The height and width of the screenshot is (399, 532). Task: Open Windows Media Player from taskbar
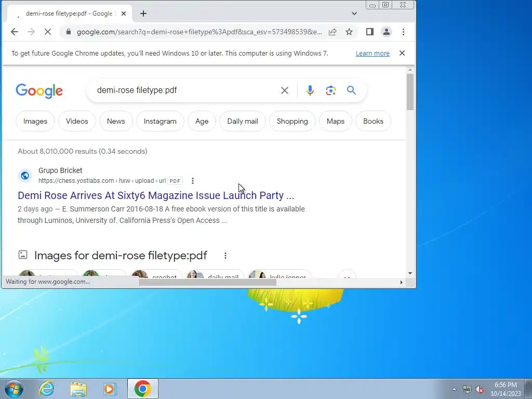[x=110, y=389]
